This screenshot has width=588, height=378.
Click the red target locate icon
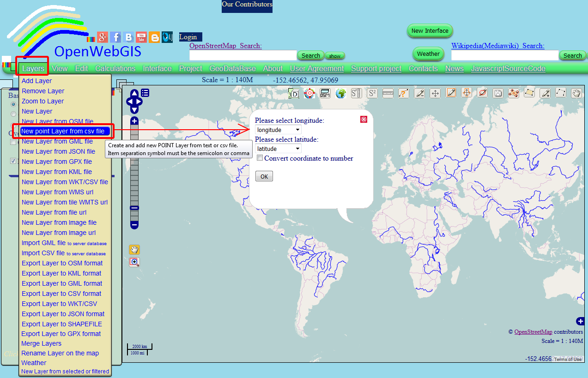(x=309, y=93)
